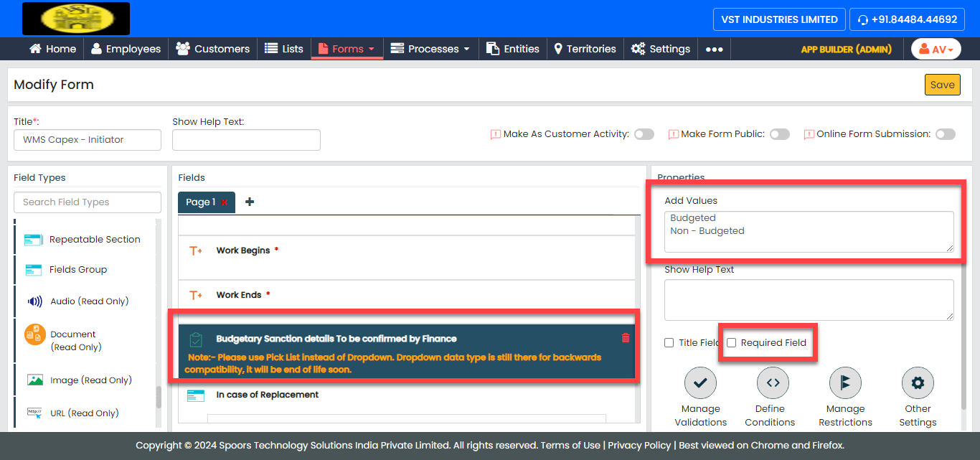Screen dimensions: 980x460
Task: Click the Manage Restrictions flag icon
Action: (x=844, y=383)
